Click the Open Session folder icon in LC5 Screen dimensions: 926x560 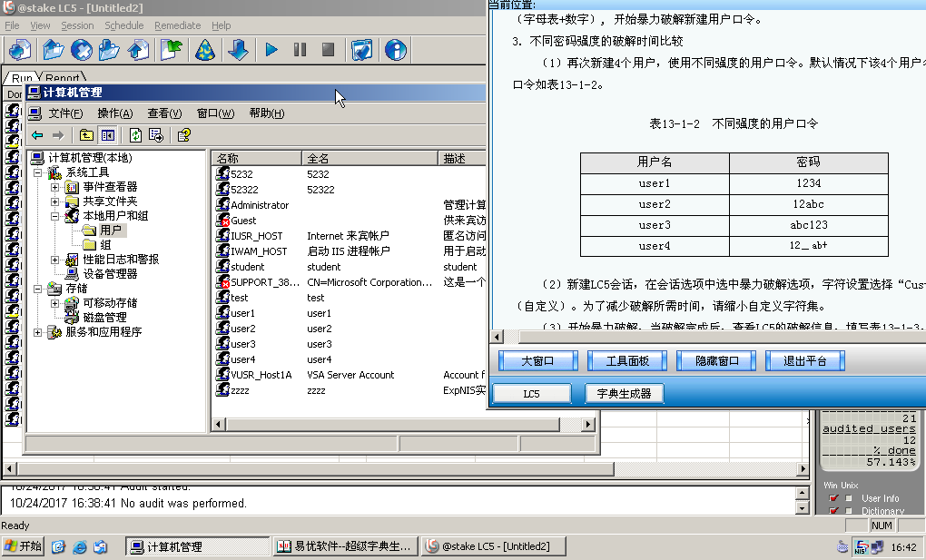(54, 50)
